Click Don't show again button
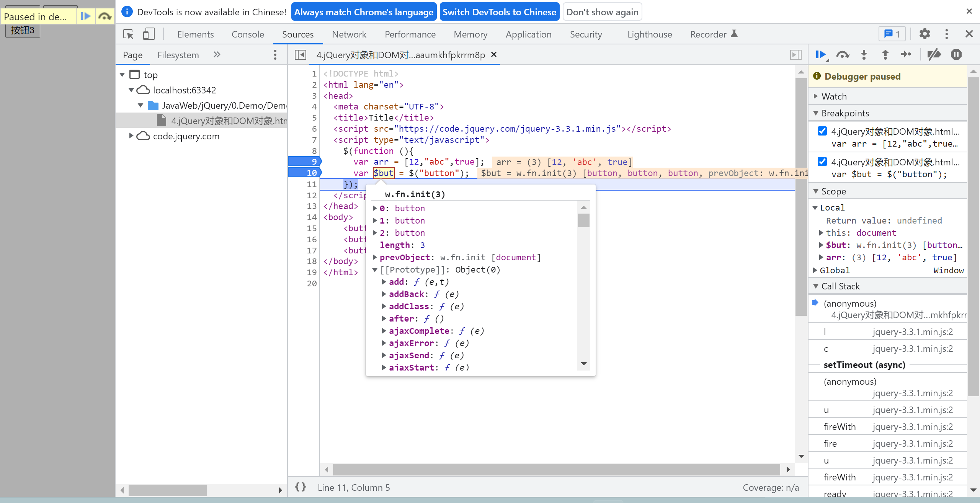The width and height of the screenshot is (980, 503). click(x=602, y=12)
